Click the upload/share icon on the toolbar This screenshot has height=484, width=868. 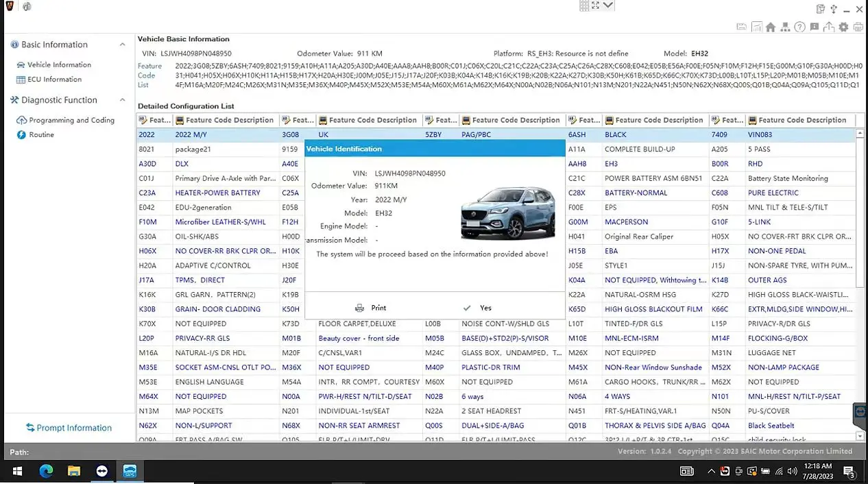click(829, 26)
